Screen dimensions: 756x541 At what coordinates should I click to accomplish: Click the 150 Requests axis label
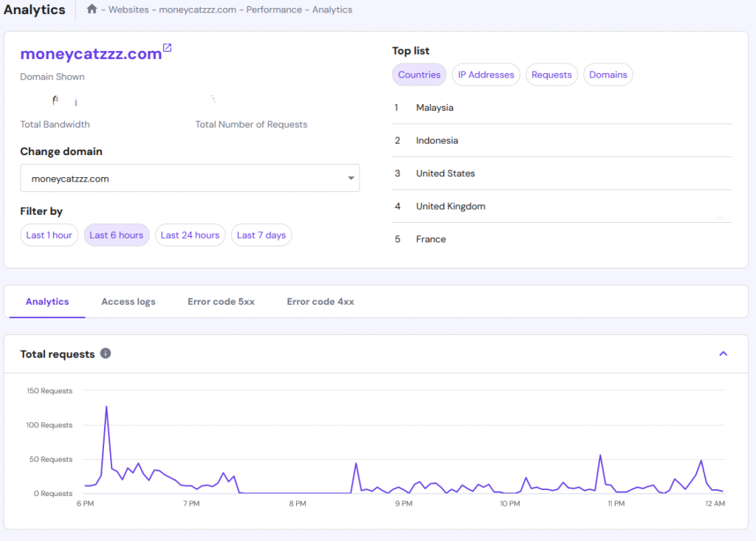click(49, 390)
